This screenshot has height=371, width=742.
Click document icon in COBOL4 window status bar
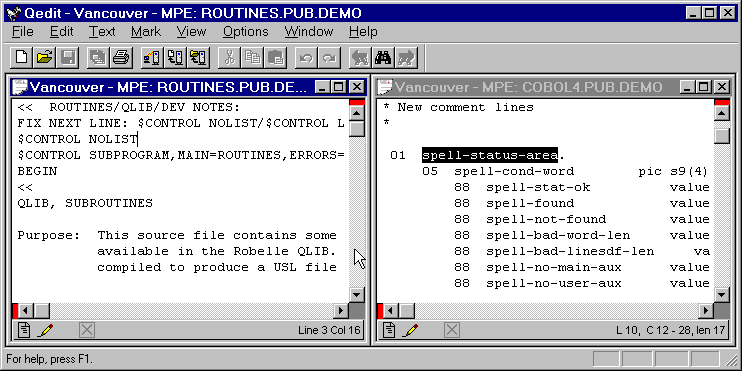[x=389, y=329]
